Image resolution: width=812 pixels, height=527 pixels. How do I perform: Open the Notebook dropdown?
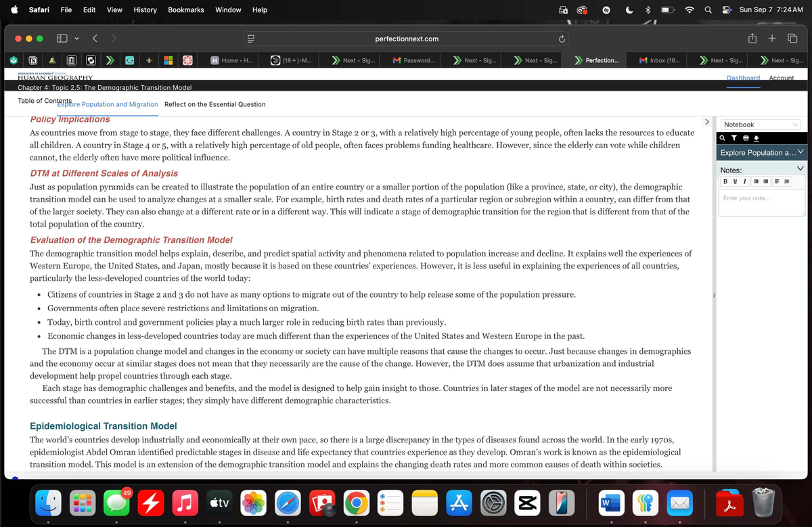pos(761,124)
